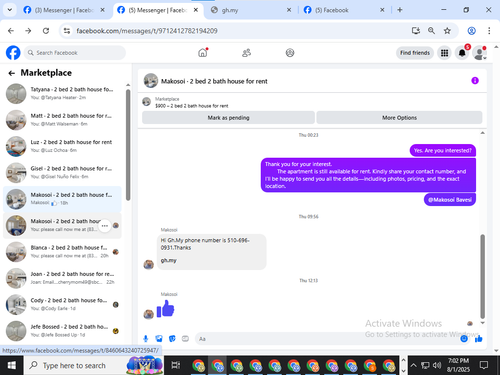Open the Groups icon in top navigation
Screen dimensions: 500x375
290,53
